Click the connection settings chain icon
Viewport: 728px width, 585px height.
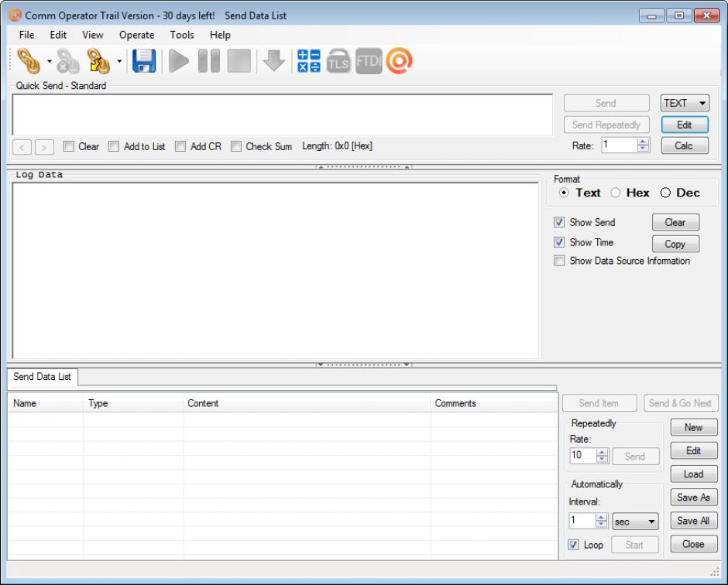tap(98, 61)
